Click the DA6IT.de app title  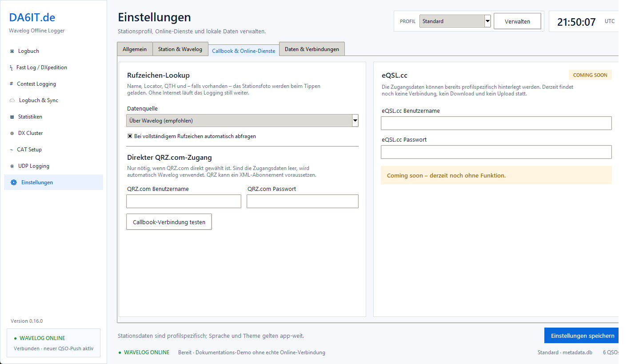(x=32, y=18)
